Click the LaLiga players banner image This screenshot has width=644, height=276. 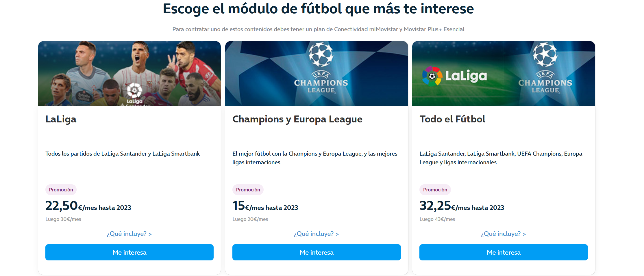(129, 73)
